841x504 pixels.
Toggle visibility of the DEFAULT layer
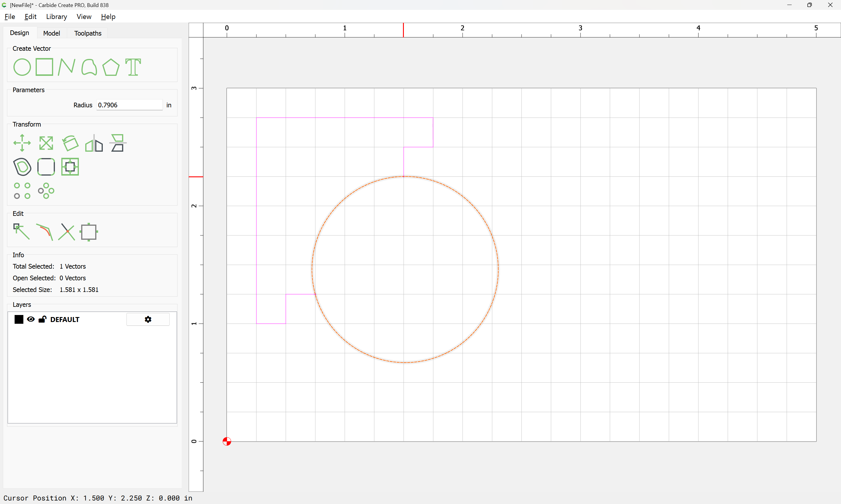click(x=31, y=319)
